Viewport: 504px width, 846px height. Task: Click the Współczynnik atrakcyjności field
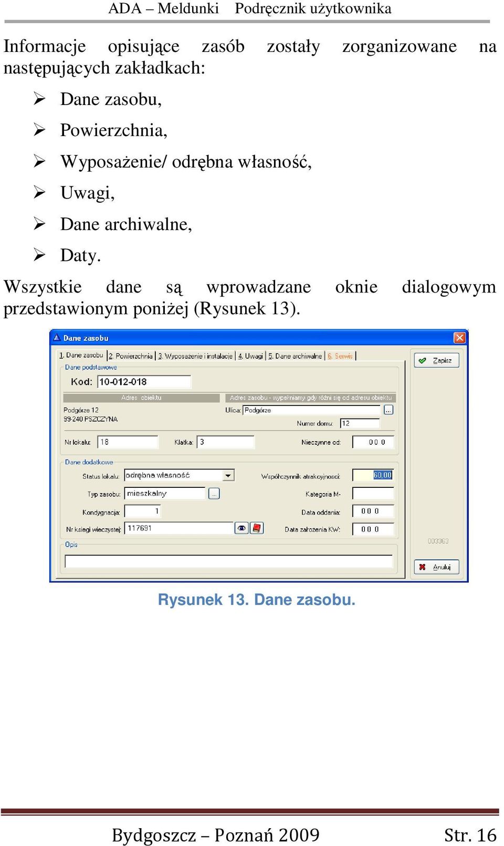pyautogui.click(x=373, y=475)
